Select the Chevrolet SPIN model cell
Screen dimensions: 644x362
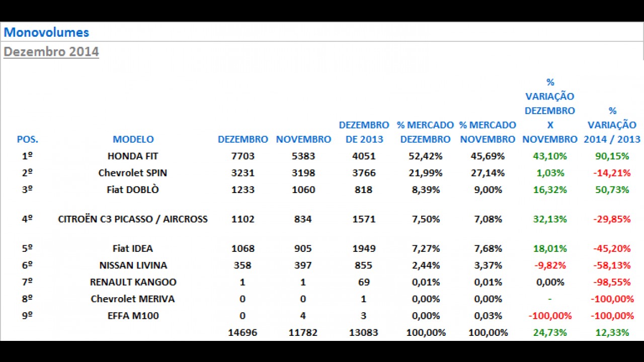tap(133, 173)
